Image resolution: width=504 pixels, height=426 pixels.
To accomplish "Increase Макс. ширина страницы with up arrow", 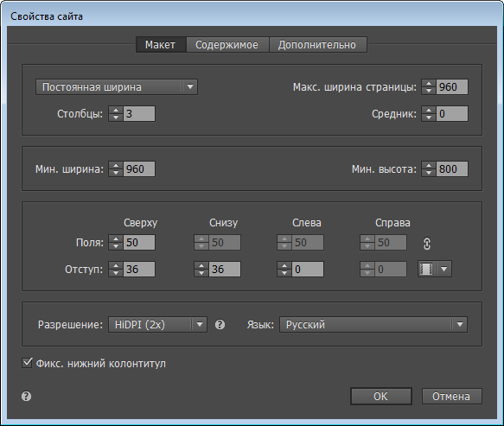I will click(x=429, y=84).
